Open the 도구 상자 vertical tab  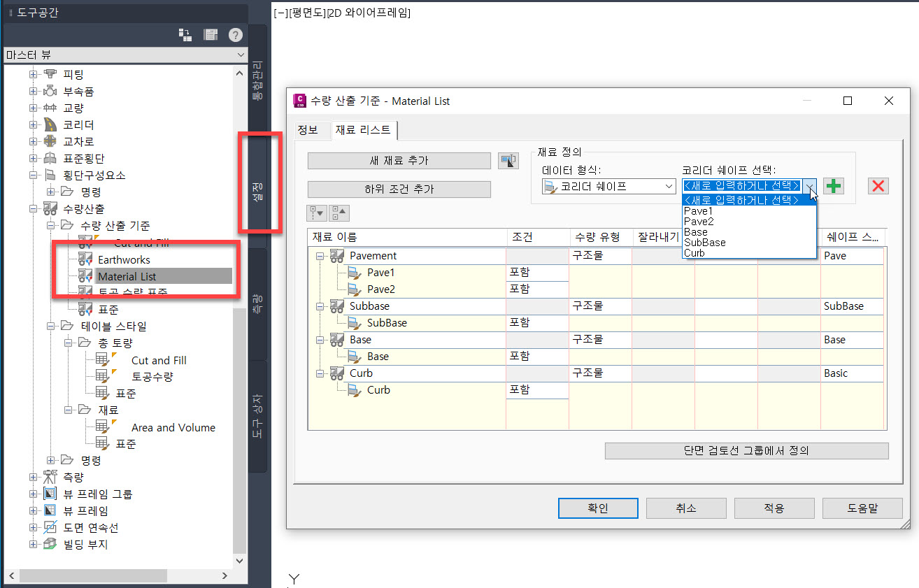(257, 417)
